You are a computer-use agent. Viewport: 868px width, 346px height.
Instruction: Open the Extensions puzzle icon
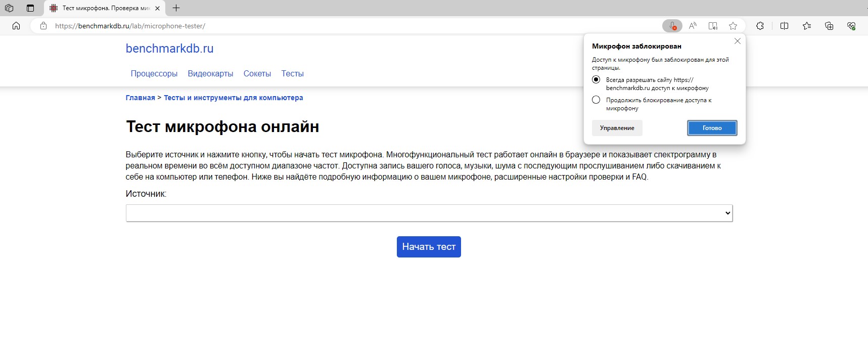[760, 26]
